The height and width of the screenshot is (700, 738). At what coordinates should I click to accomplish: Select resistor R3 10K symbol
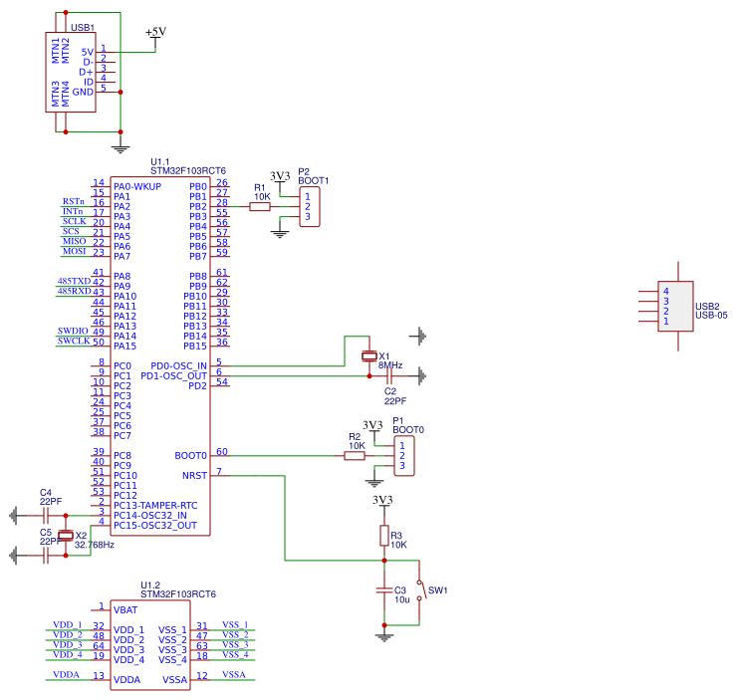384,536
